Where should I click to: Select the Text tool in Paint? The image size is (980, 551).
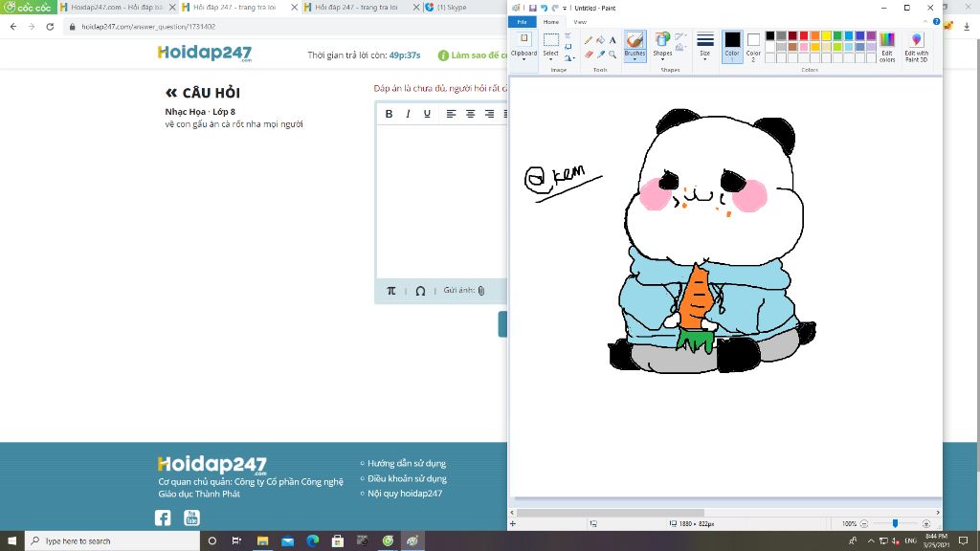612,40
